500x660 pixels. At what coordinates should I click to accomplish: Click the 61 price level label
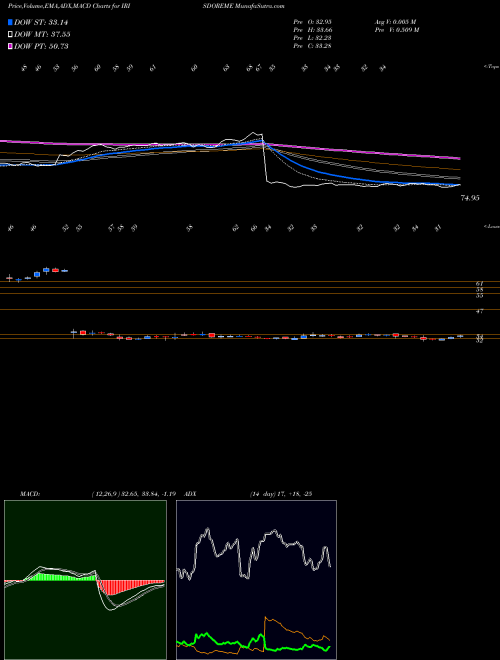coord(479,284)
